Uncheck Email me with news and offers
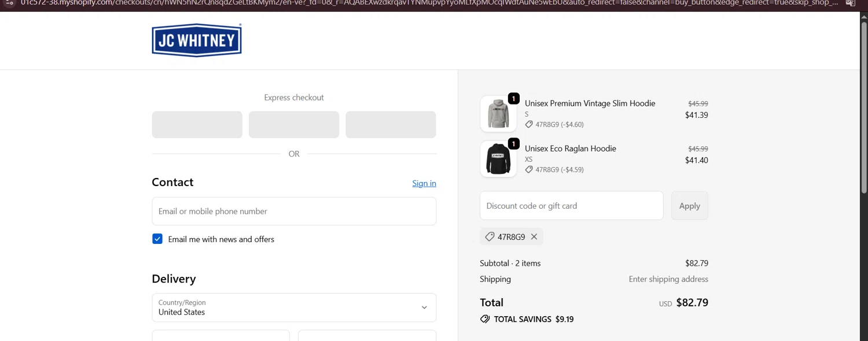Screen dimensions: 868x341 click(x=157, y=239)
